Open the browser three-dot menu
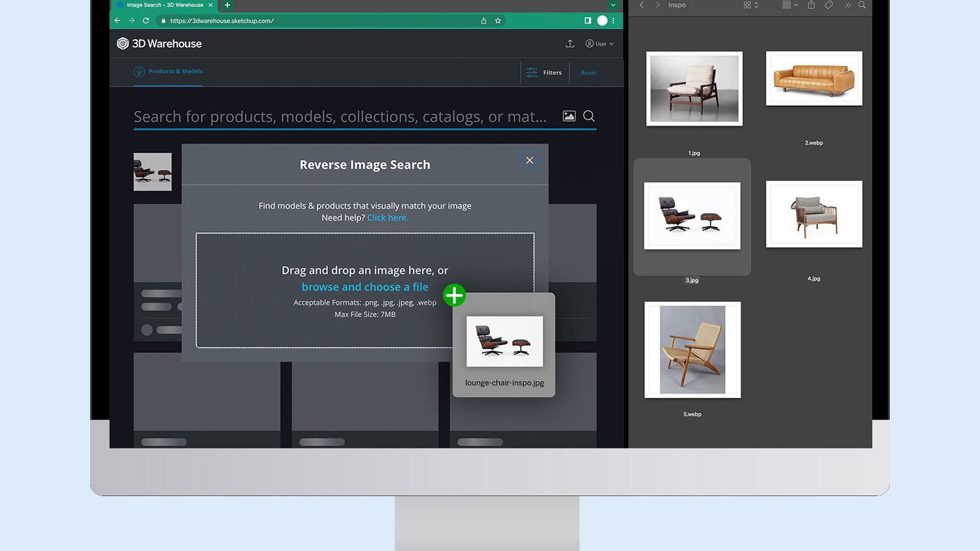The image size is (980, 551). (x=613, y=21)
